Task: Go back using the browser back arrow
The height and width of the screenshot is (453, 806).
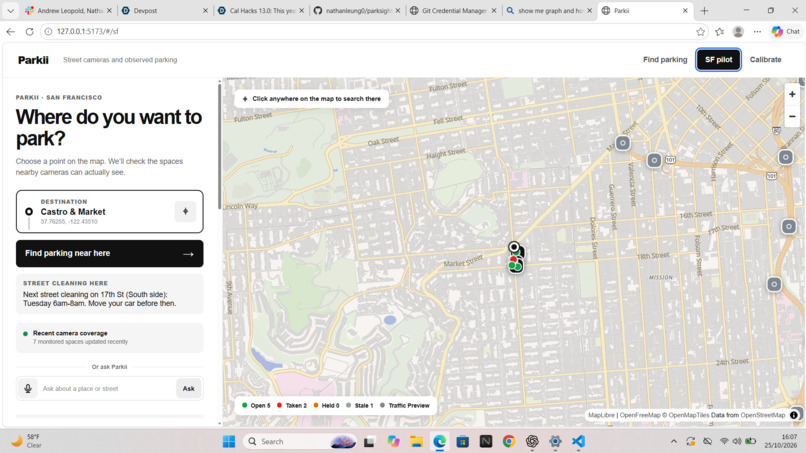Action: tap(11, 31)
